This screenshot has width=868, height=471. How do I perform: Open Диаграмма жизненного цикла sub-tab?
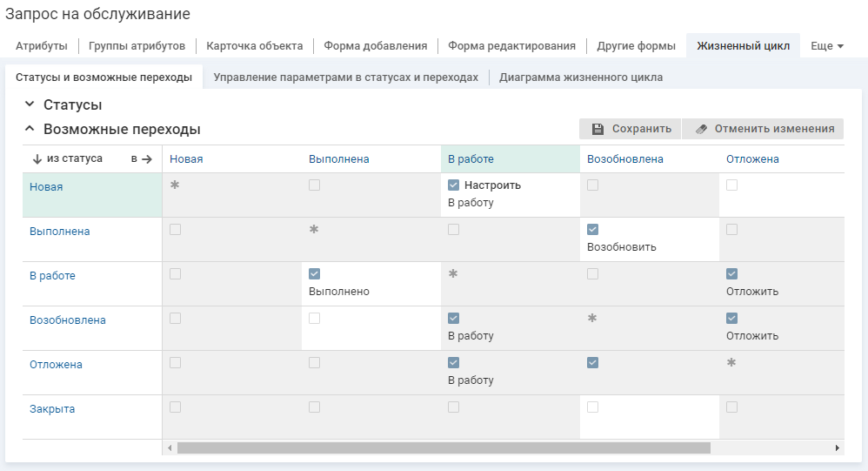tap(580, 77)
